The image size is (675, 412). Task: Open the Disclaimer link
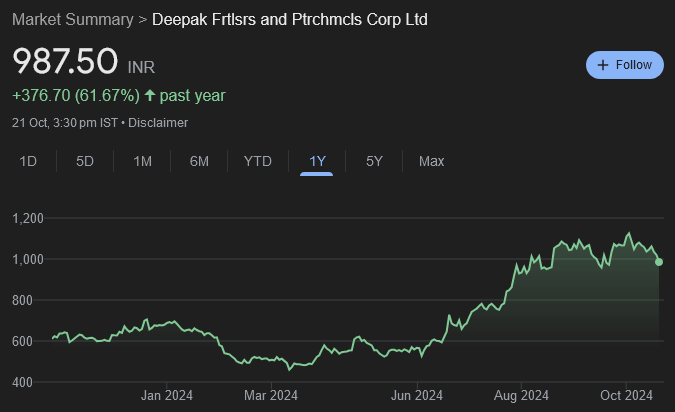158,123
